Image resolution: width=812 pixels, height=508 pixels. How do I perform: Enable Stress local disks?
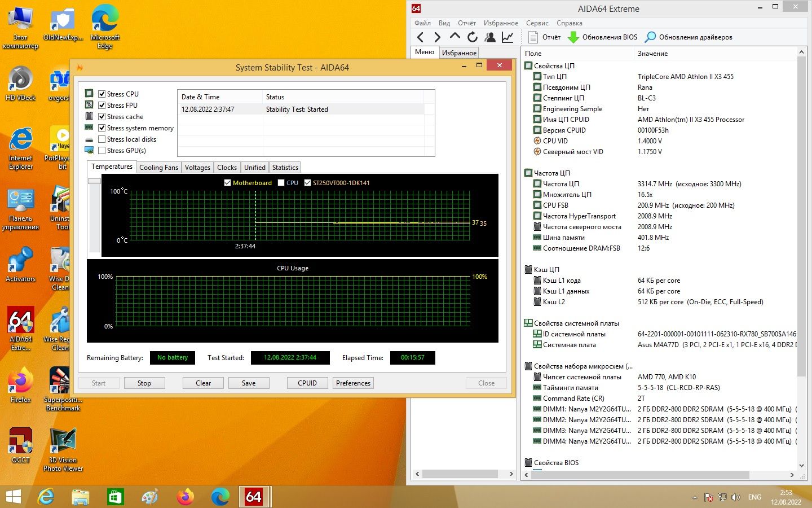pyautogui.click(x=102, y=139)
